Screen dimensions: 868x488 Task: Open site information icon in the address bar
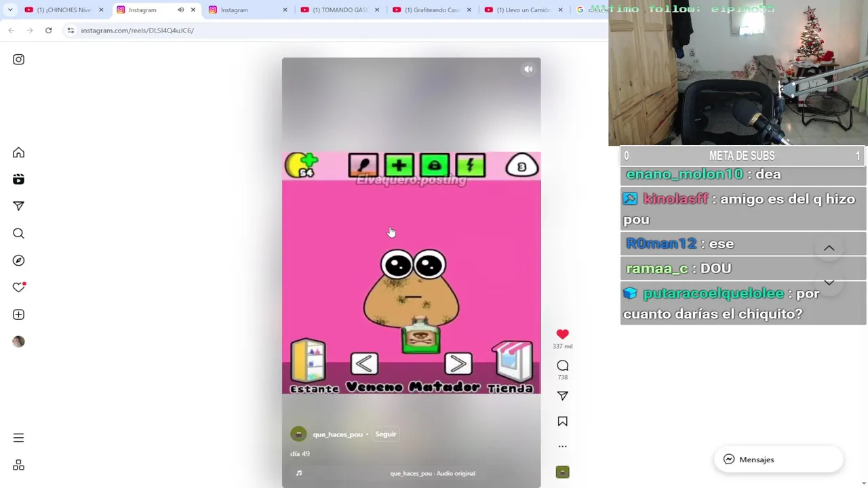coord(71,30)
